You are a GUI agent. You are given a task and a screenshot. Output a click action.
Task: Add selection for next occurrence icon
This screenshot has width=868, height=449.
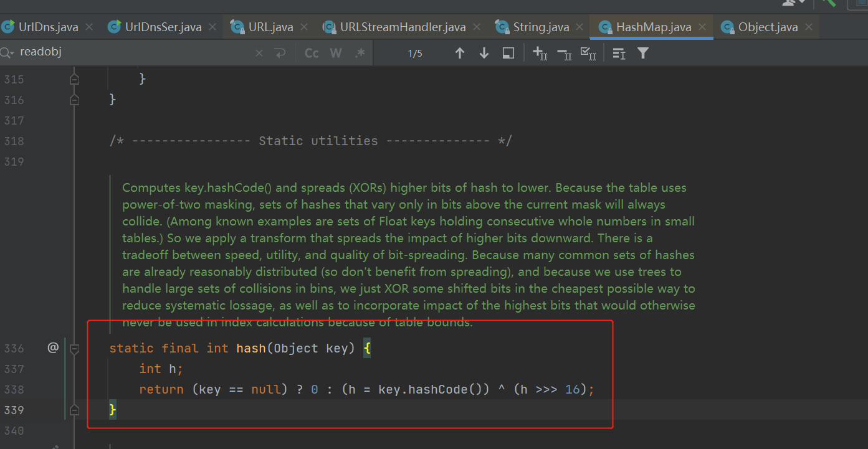pos(540,54)
